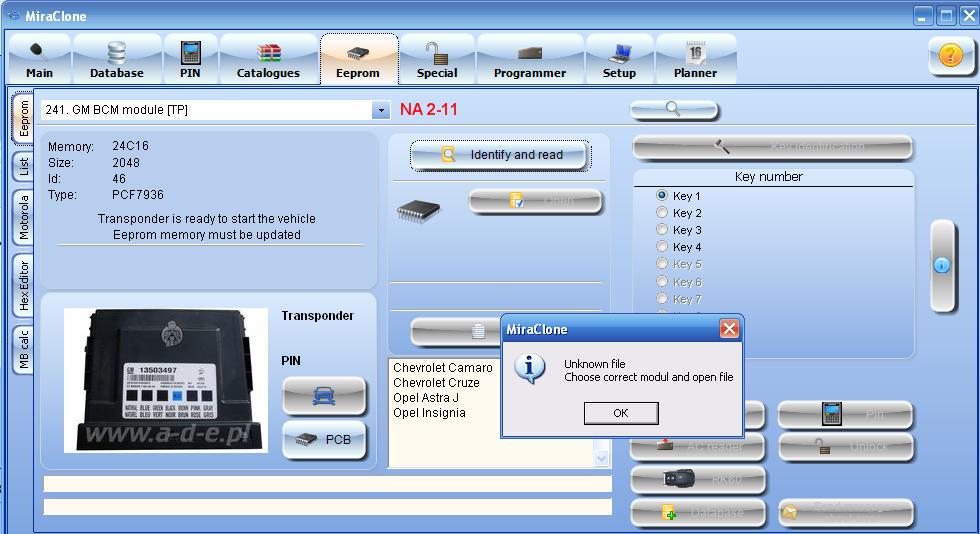Switch to the Database tab
This screenshot has width=980, height=534.
[x=117, y=61]
